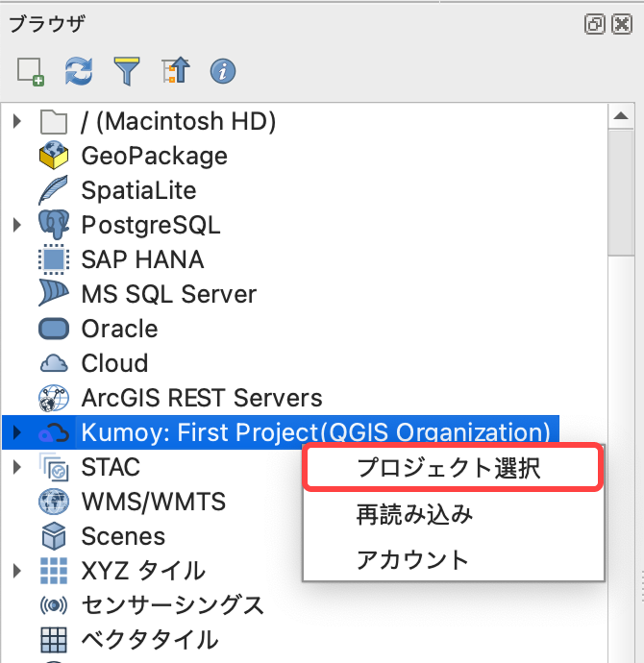Screen dimensions: 644x663
Task: Click the Add Selected Layers icon
Action: pyautogui.click(x=31, y=71)
